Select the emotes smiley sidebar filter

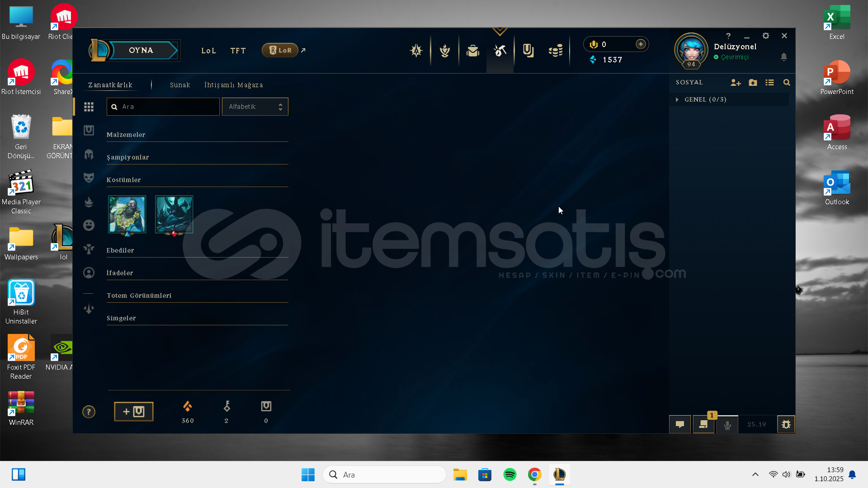tap(89, 225)
